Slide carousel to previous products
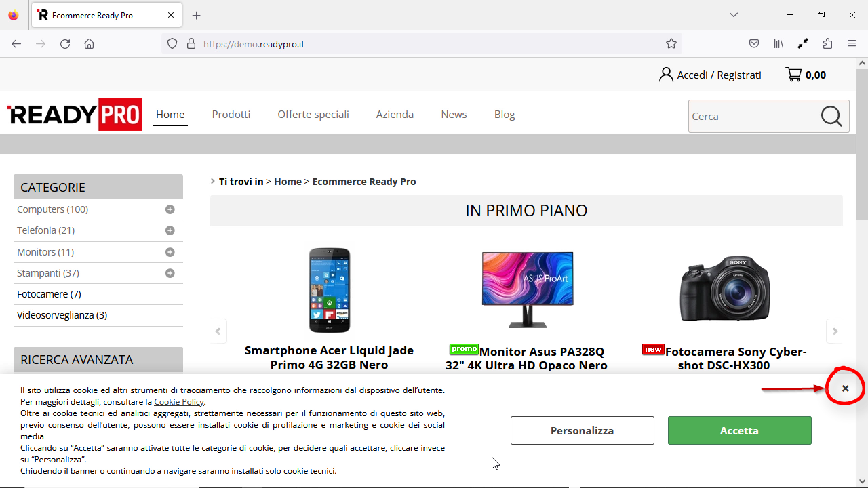868x488 pixels. pos(218,331)
